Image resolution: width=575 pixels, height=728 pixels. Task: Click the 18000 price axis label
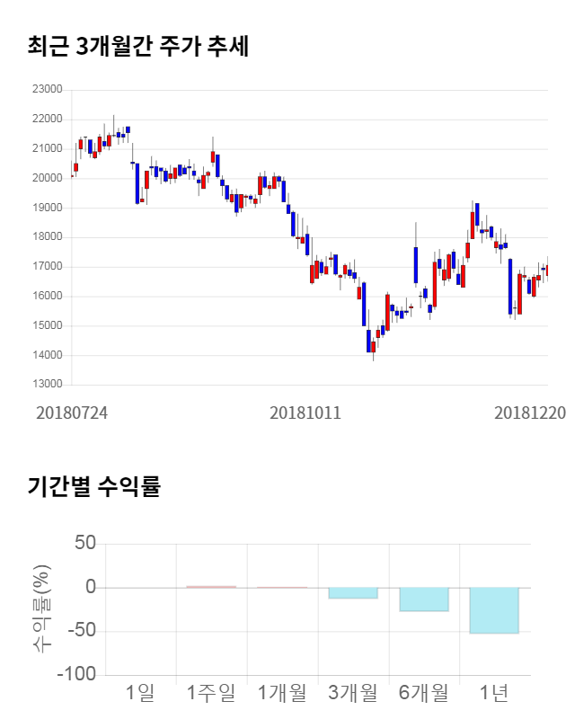[x=46, y=237]
